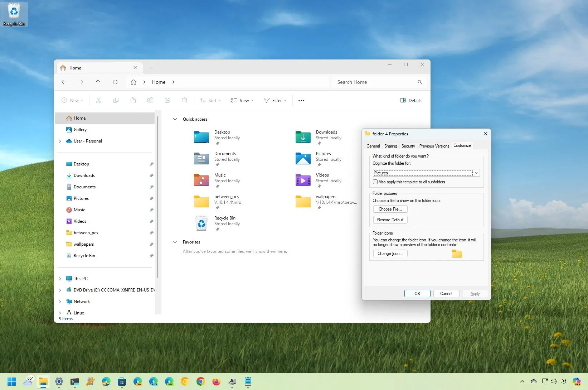Enable apply template to all subfolders
The height and width of the screenshot is (390, 588).
(375, 182)
